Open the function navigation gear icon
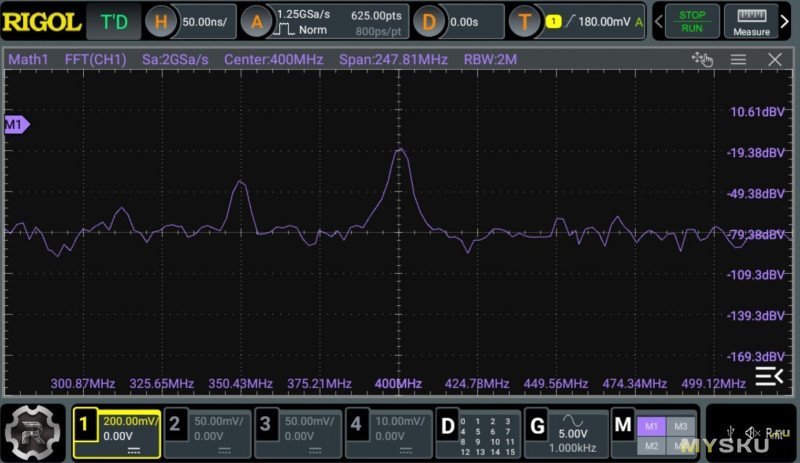The width and height of the screenshot is (800, 463). coord(33,432)
